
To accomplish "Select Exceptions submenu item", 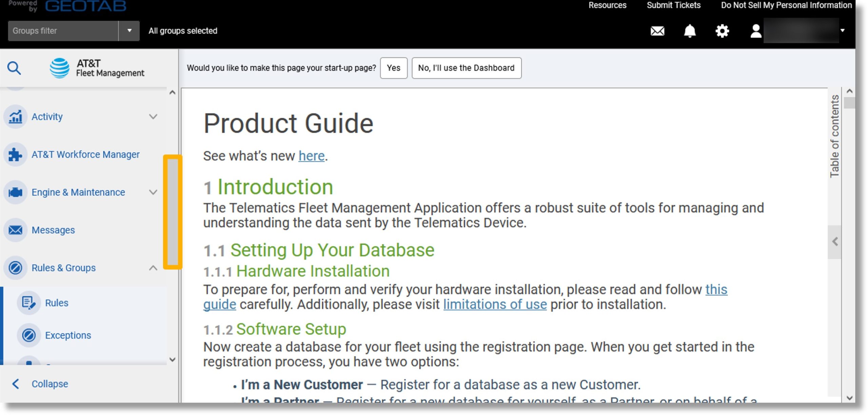I will coord(68,335).
